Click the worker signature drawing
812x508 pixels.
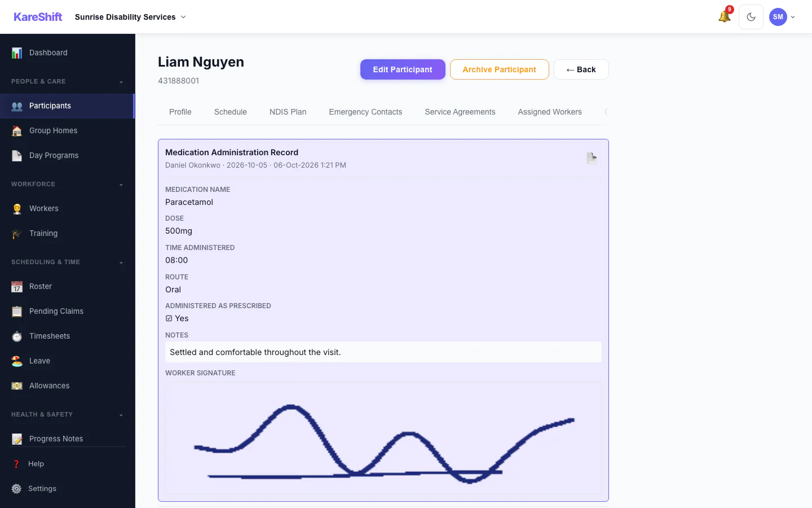coord(383,438)
